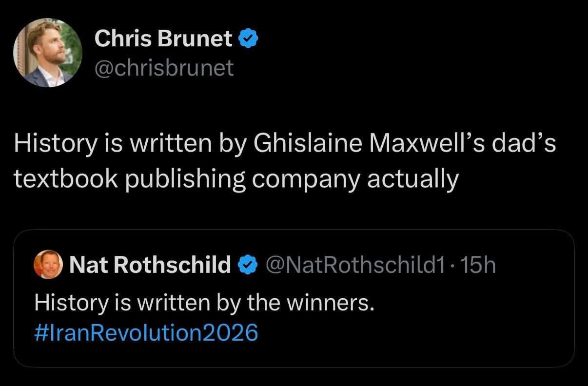Select the Nat Rothschild display name
Image resolution: width=588 pixels, height=386 pixels.
coord(150,265)
